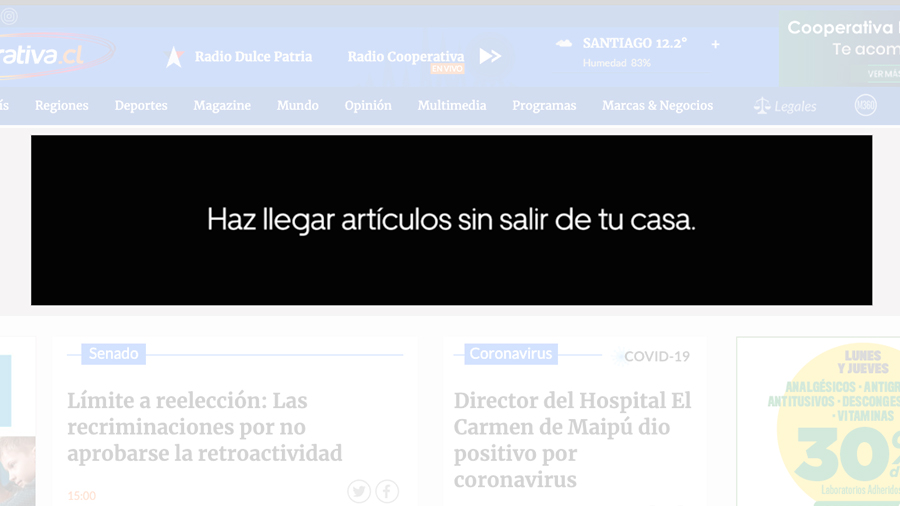900x506 pixels.
Task: Go to the Magazine section
Action: click(x=222, y=106)
